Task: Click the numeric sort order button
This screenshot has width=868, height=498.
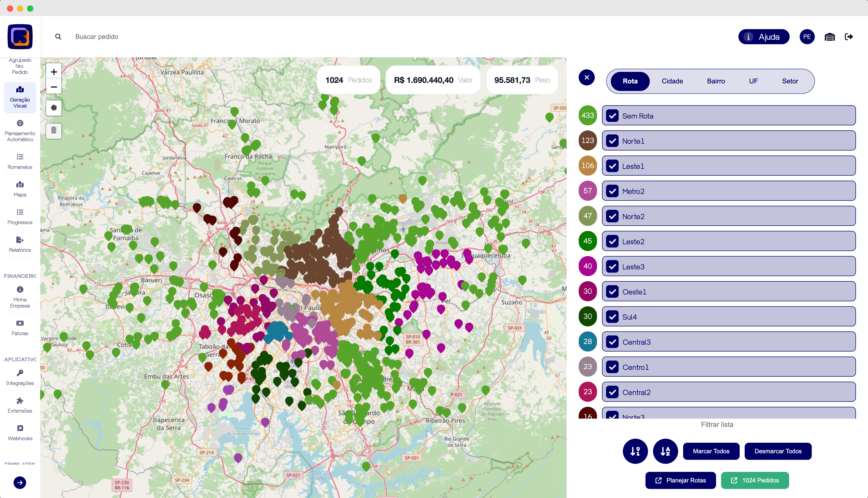Action: click(x=635, y=451)
